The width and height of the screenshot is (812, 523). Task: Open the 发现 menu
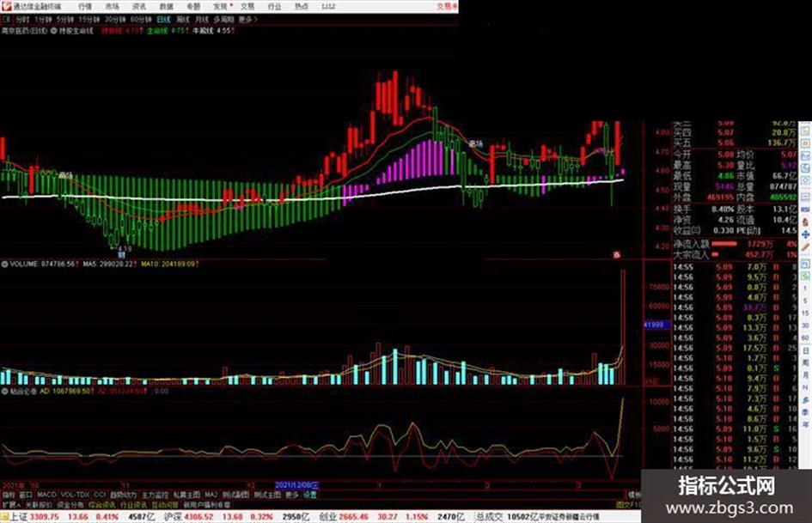[x=221, y=6]
